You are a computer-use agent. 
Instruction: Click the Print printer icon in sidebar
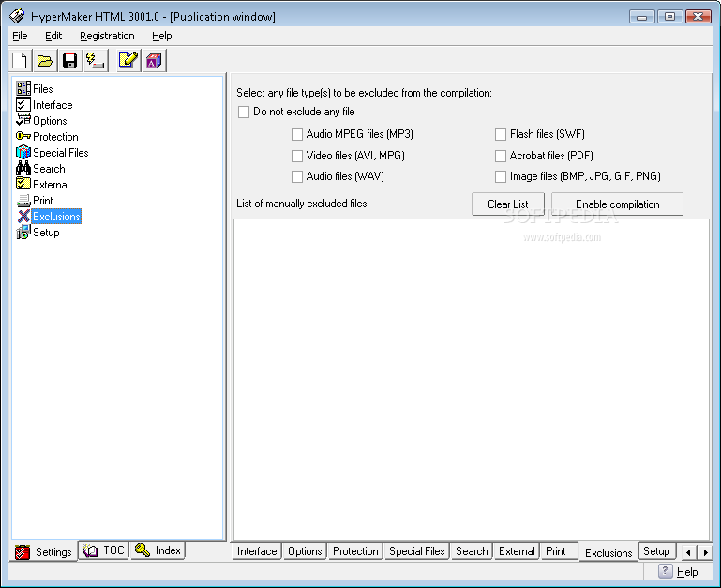tap(23, 200)
